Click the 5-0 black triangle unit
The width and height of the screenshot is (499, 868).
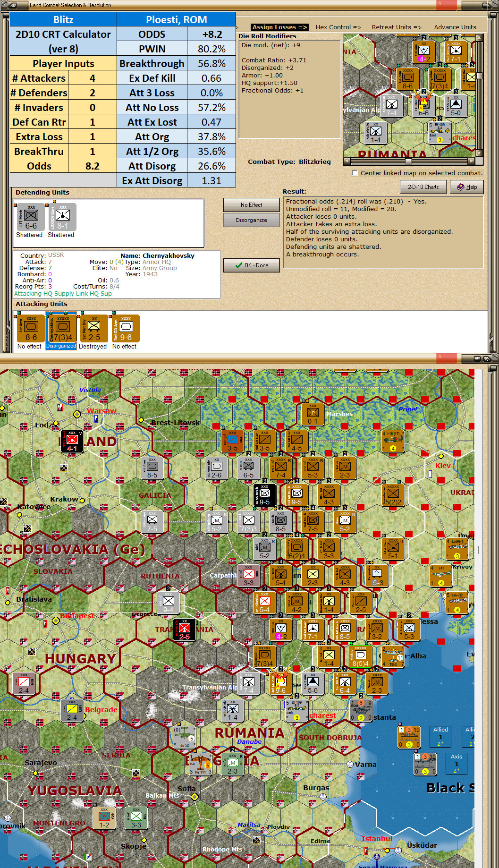(313, 683)
